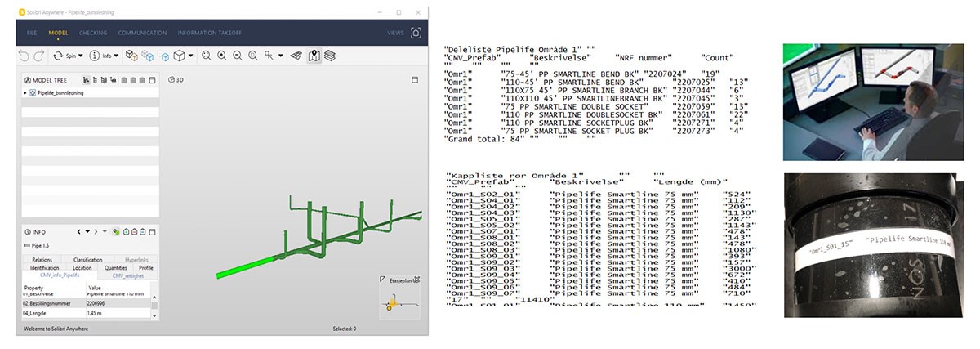The image size is (980, 349).
Task: Click first hierarchy mode icon in Model Tree
Action: [86, 80]
